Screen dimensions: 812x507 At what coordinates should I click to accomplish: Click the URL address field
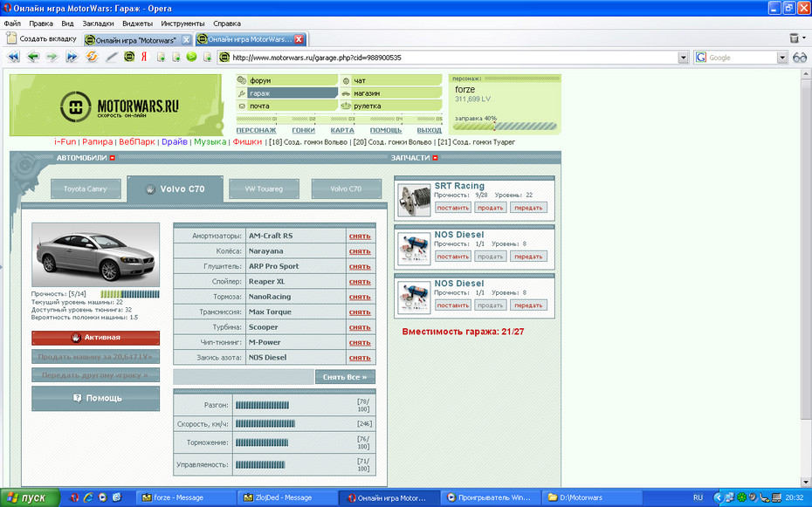click(454, 58)
